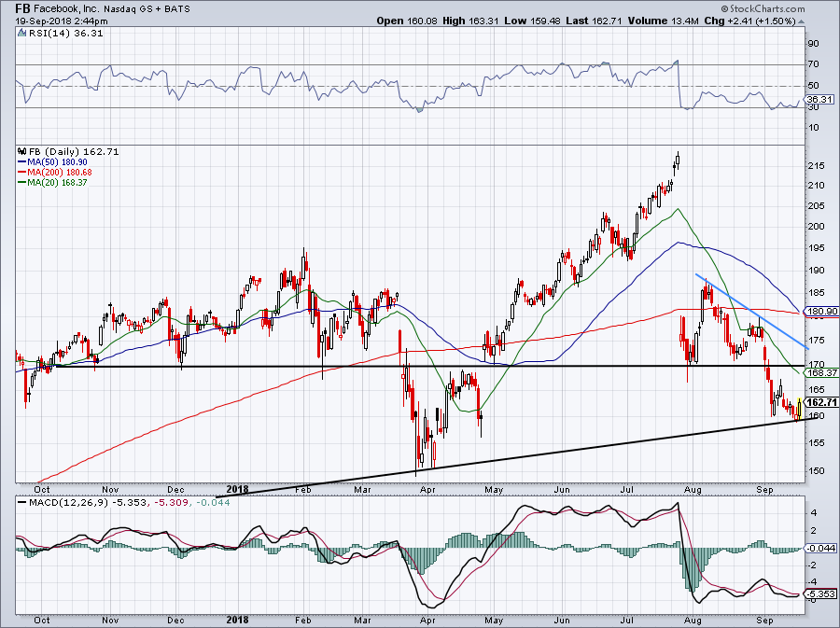Screen dimensions: 840x628
Task: Click the Nasdaq GS + BATS exchange label
Action: (x=147, y=9)
